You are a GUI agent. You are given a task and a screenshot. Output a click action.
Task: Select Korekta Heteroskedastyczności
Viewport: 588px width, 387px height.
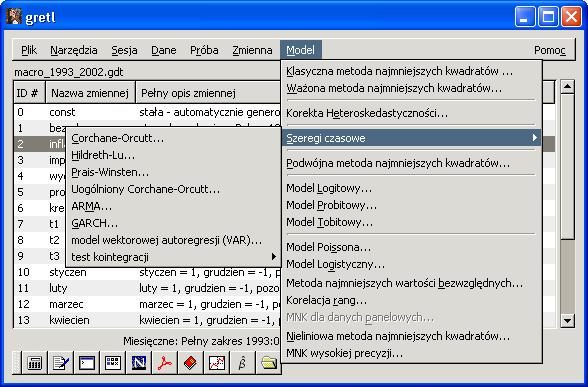(x=411, y=113)
